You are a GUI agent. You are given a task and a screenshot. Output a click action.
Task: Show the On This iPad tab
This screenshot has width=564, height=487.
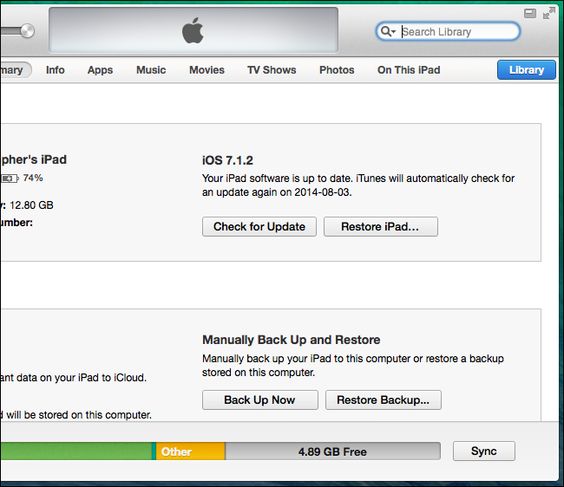tap(409, 70)
